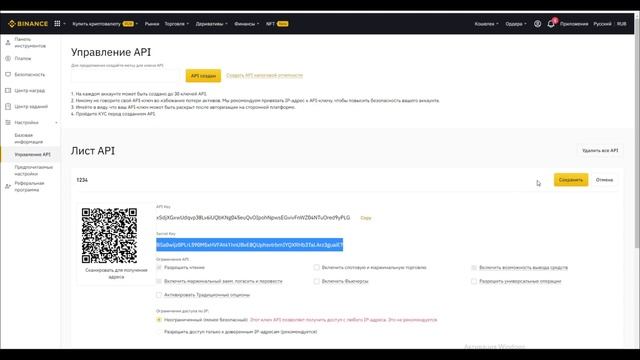Open Preferences settings in sidebar
640x360 pixels.
pyautogui.click(x=33, y=171)
